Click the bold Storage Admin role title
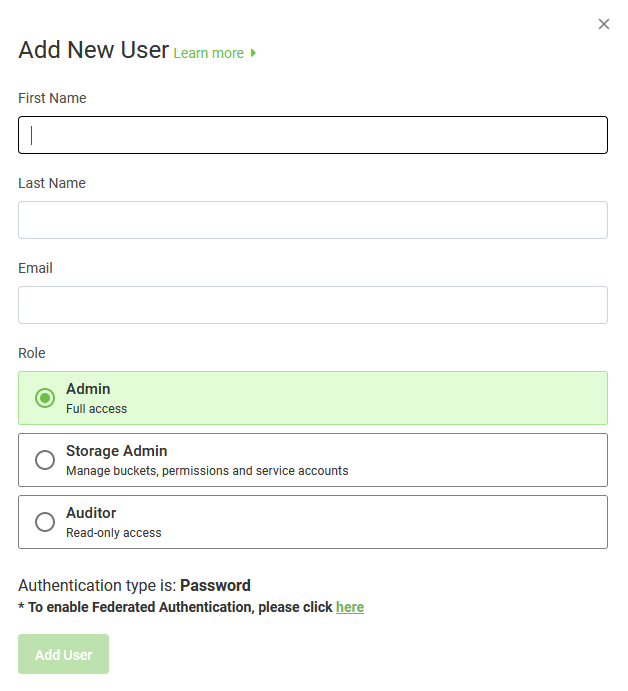628x691 pixels. 116,451
